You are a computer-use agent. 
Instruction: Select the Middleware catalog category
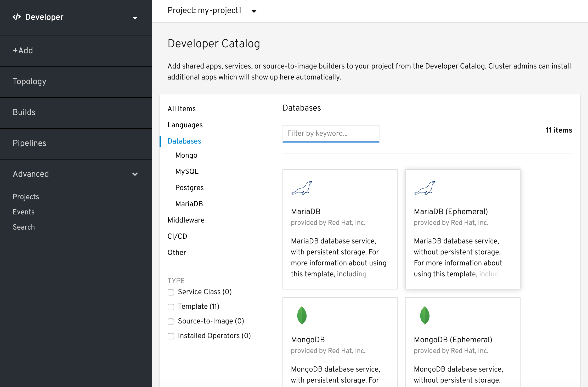187,220
